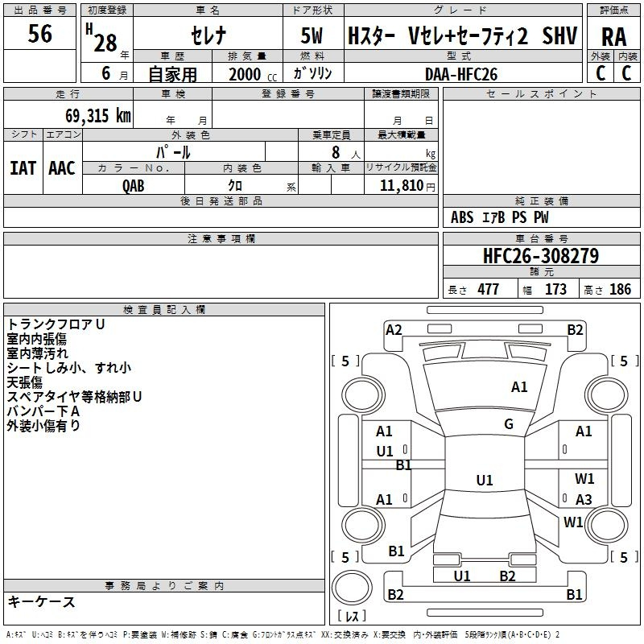The image size is (644, 644).
Task: Click the セールスポイント header
Action: (541, 93)
